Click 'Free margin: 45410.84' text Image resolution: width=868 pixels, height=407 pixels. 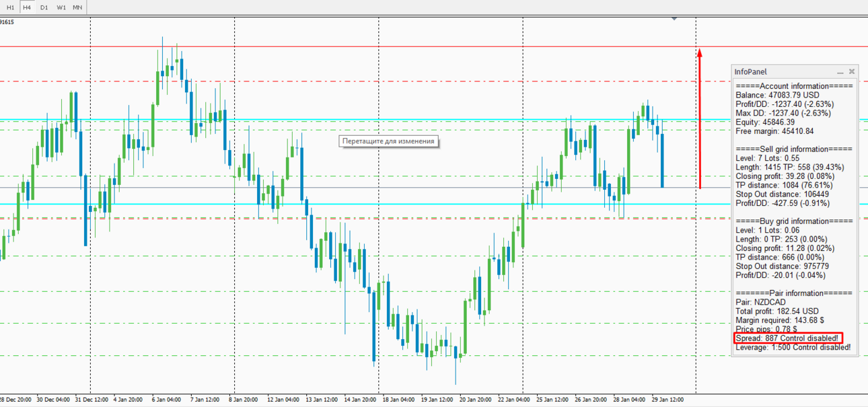coord(774,131)
